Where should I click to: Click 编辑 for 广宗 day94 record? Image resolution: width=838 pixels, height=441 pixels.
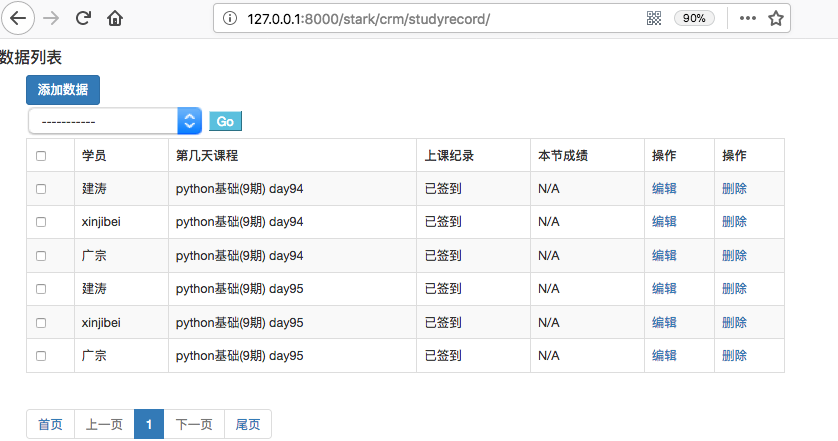pos(664,256)
